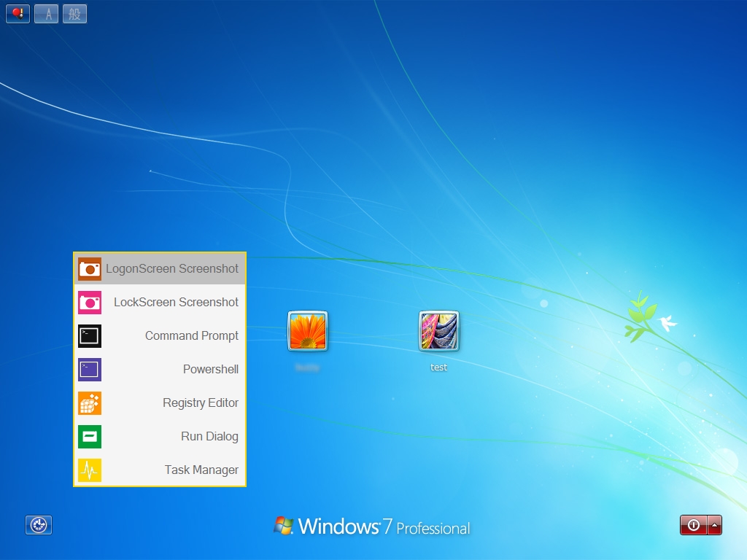This screenshot has width=747, height=560.
Task: Click the "test" user name label
Action: pyautogui.click(x=438, y=367)
